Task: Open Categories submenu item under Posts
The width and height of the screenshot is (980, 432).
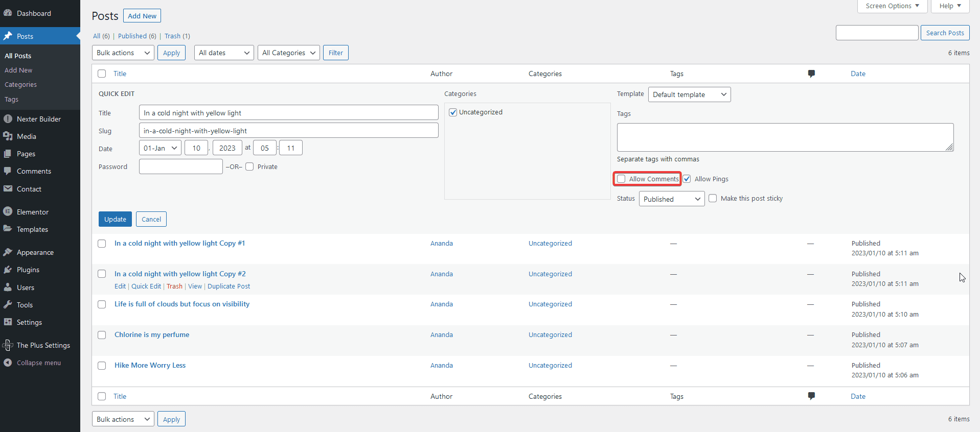Action: click(20, 85)
